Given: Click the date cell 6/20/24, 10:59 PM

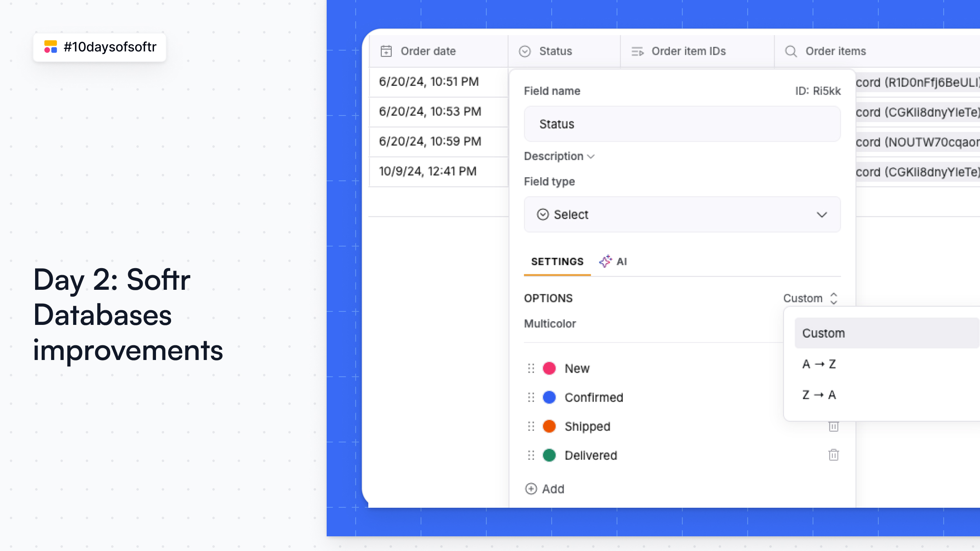Looking at the screenshot, I should (x=439, y=142).
